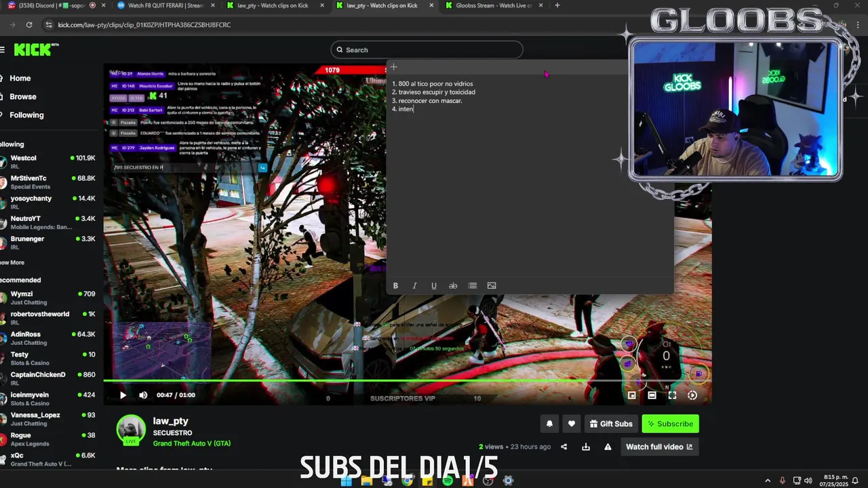Screen dimensions: 868x488
Task: Open player settings gear
Action: (692, 395)
